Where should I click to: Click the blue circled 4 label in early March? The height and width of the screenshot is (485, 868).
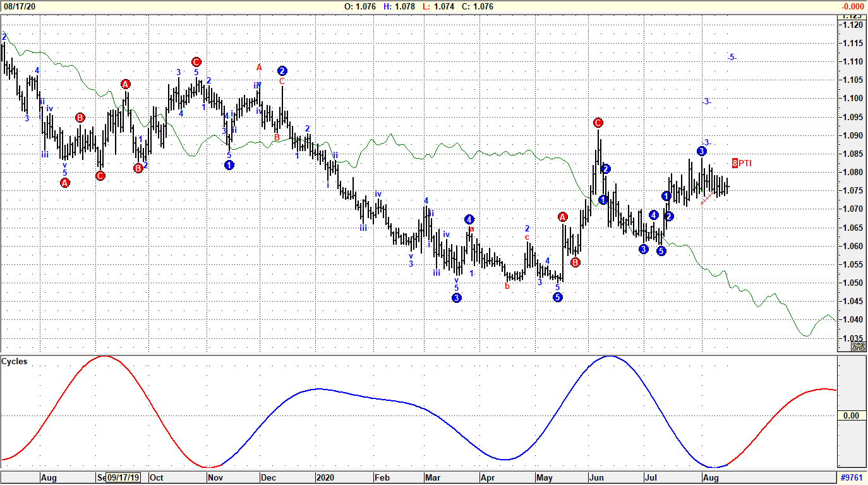[x=469, y=219]
